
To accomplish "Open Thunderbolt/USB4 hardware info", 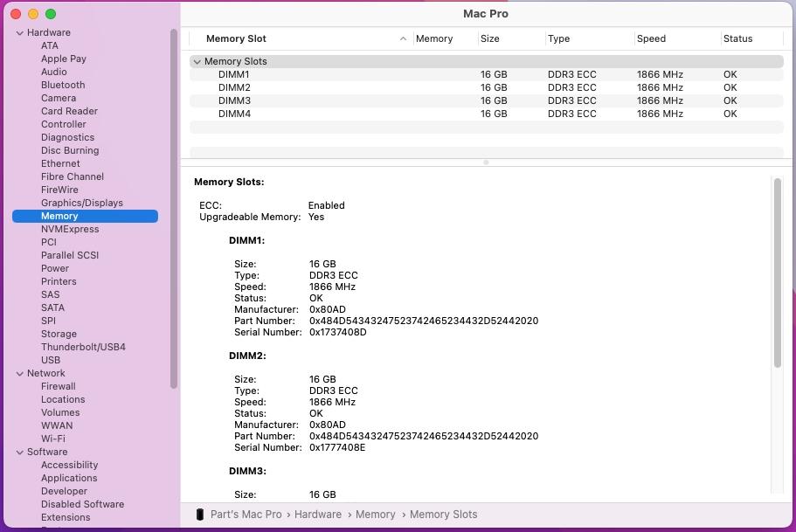I will [83, 347].
